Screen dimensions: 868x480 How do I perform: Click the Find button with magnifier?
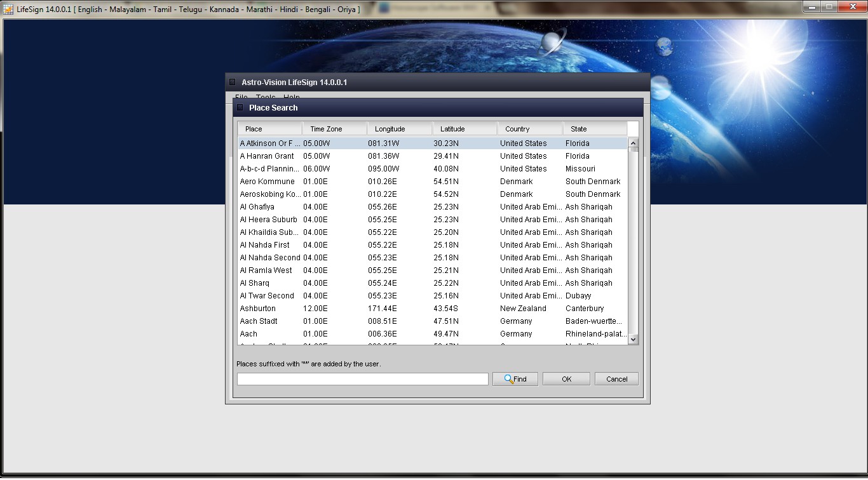515,379
